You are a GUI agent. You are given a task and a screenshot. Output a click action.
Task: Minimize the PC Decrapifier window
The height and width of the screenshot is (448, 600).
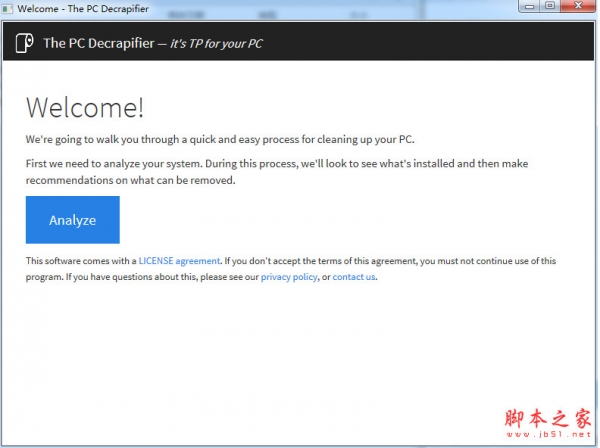tap(530, 6)
